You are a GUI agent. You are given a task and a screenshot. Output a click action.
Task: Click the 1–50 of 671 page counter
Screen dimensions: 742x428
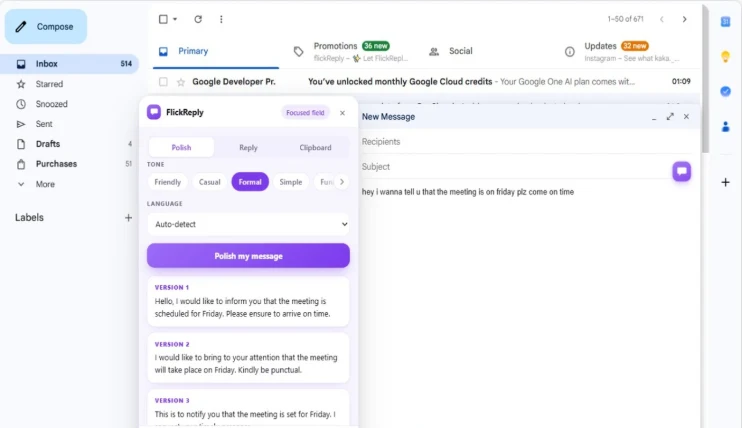point(626,19)
